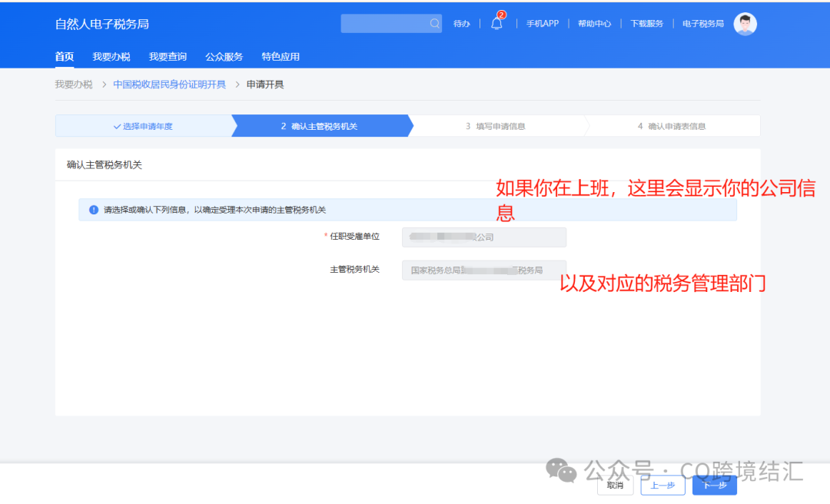Switch to the 我要查询 tab
The height and width of the screenshot is (504, 830).
[168, 56]
